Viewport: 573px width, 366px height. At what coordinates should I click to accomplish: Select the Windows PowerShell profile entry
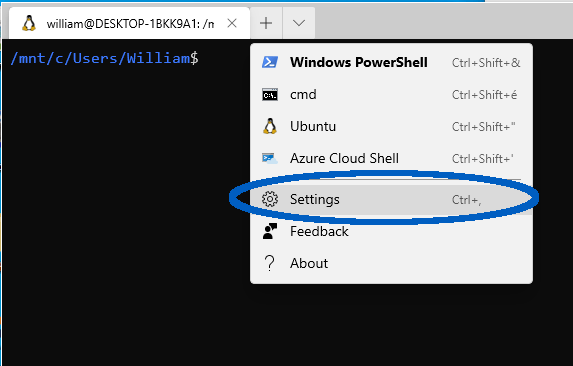(x=391, y=62)
